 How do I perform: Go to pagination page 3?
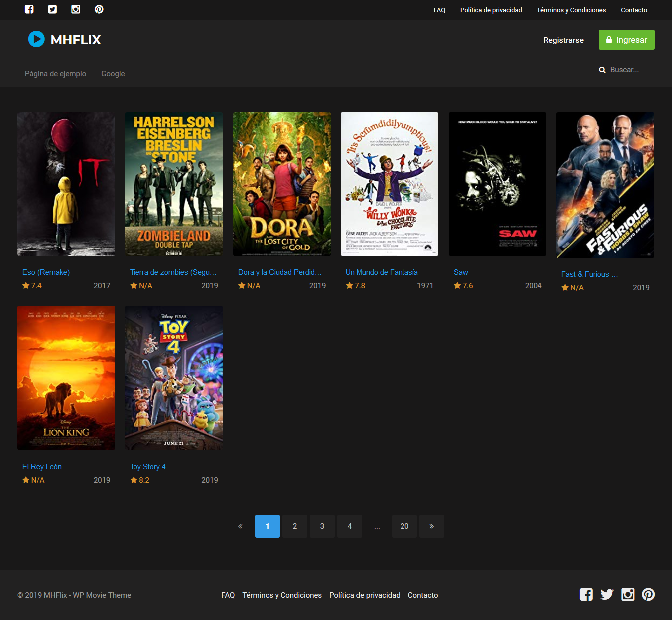(322, 526)
